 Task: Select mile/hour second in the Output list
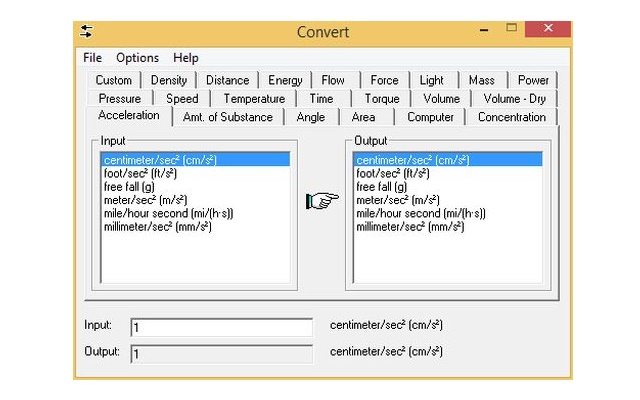(420, 213)
